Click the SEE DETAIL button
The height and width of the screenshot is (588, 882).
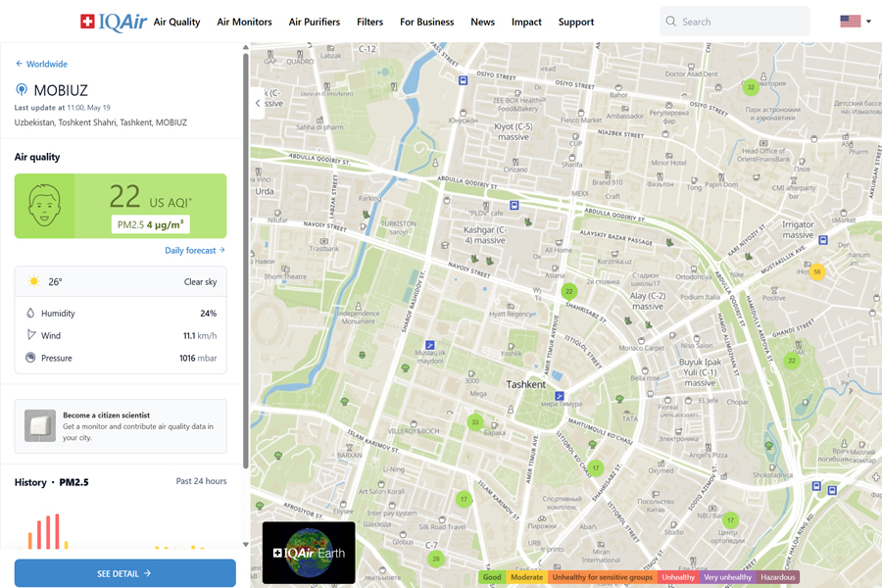point(124,573)
